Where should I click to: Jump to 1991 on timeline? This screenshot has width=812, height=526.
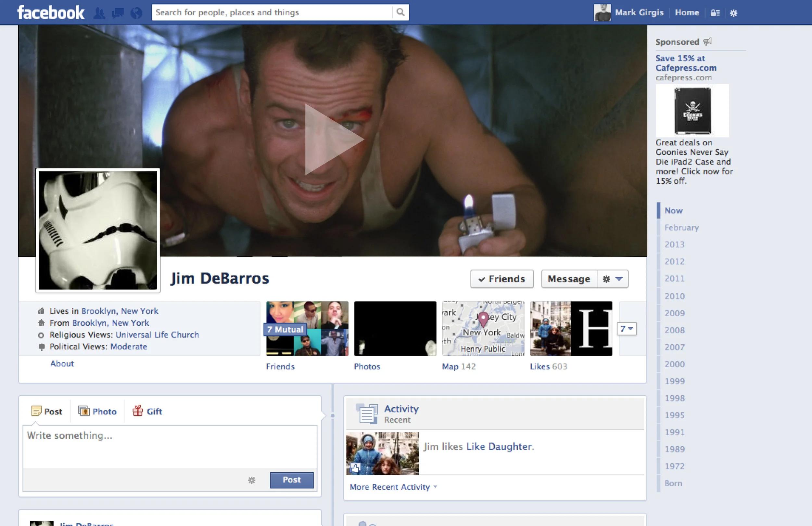coord(674,432)
